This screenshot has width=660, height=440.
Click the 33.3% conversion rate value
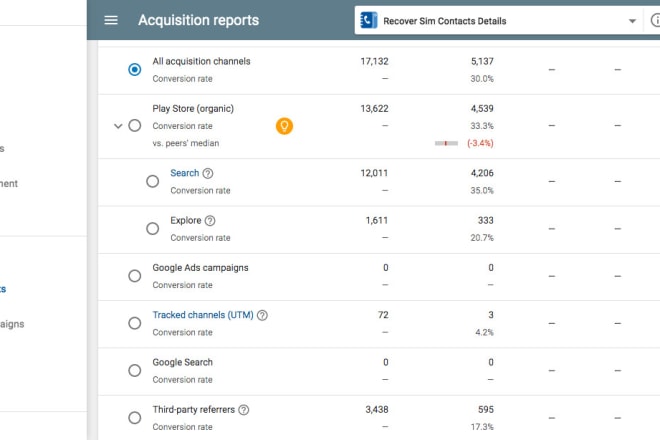482,126
